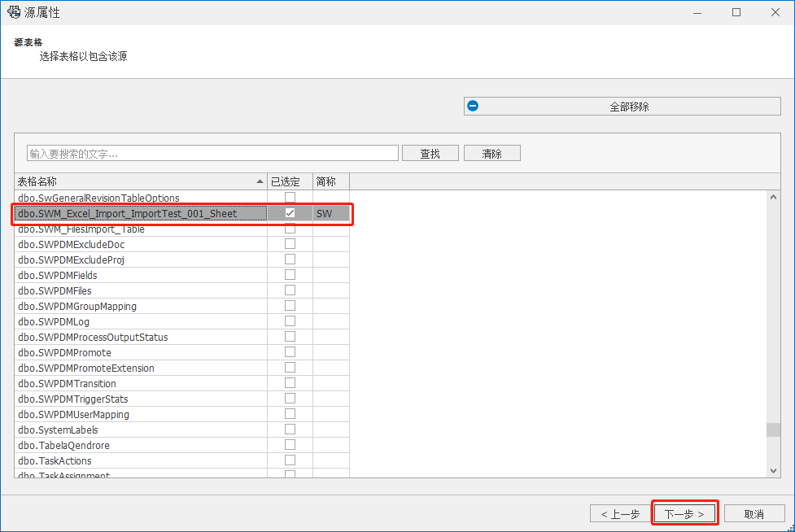Viewport: 795px width, 532px height.
Task: Click the 源属性 window title icon
Action: pyautogui.click(x=13, y=12)
